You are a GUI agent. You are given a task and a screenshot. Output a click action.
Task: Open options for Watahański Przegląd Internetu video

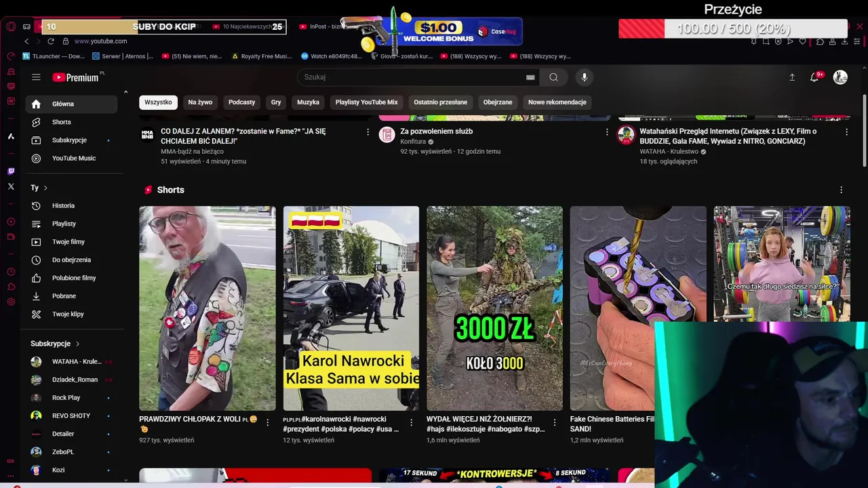click(846, 131)
